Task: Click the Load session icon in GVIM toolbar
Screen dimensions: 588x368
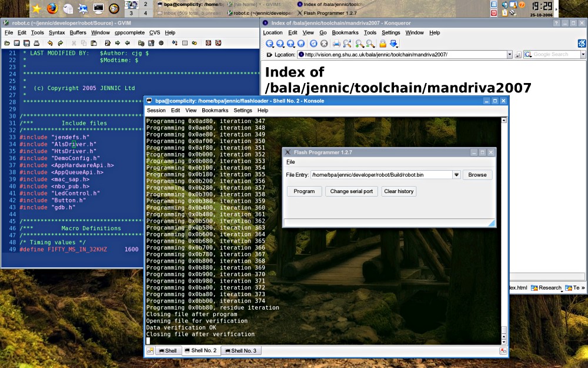Action: coord(141,43)
